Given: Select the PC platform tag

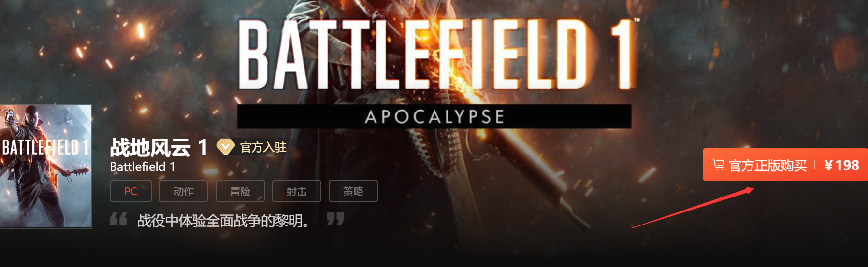Looking at the screenshot, I should [x=130, y=191].
